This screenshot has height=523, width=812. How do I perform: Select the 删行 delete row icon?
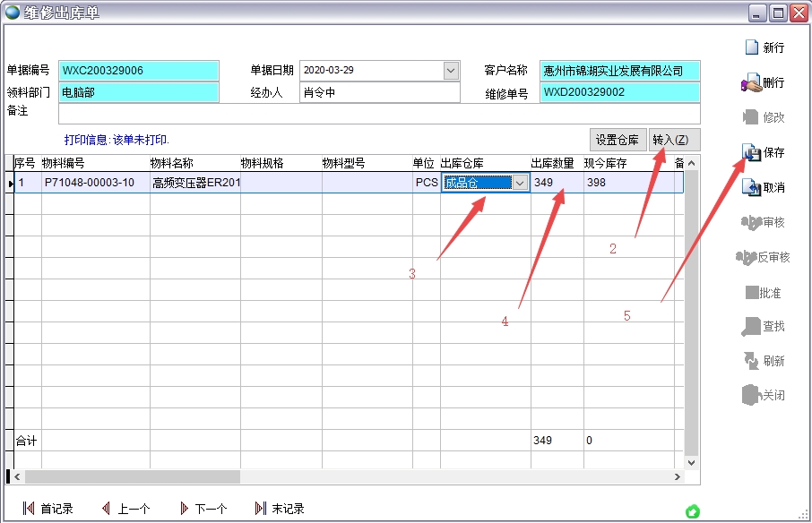761,82
